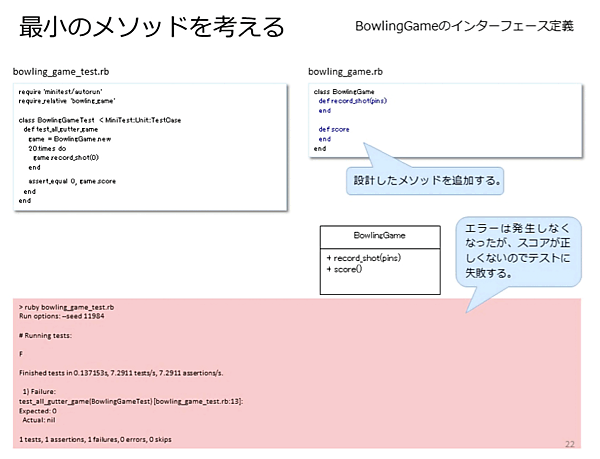
Task: Click the bowling_game_test.rb label above the test code
Action: point(61,72)
